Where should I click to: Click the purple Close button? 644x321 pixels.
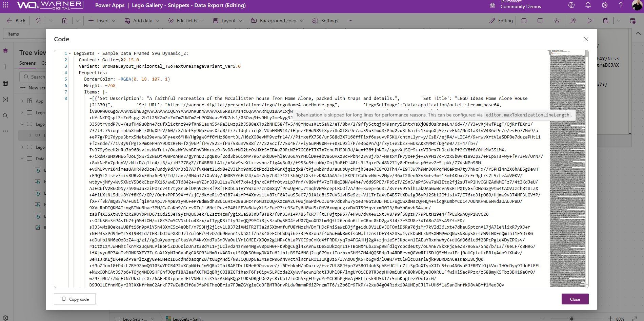(x=575, y=299)
